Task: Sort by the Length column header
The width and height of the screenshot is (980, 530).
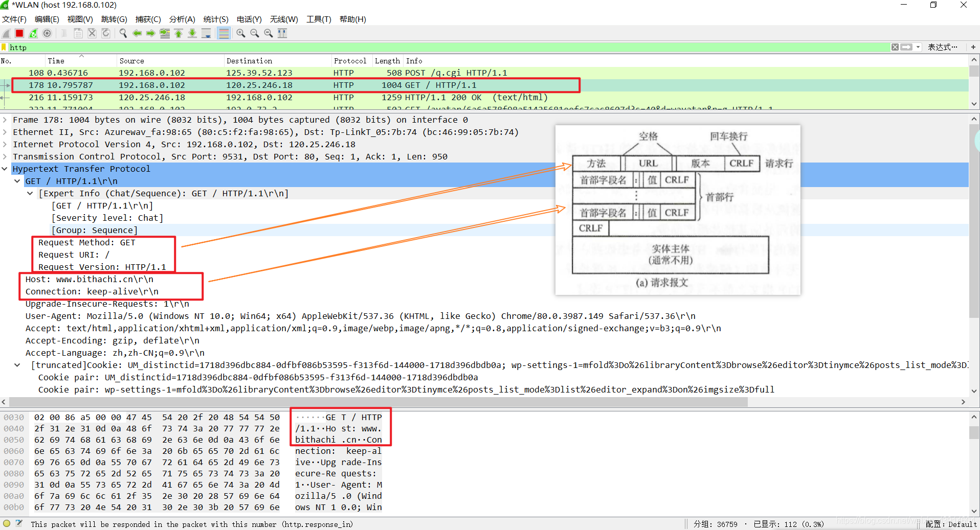Action: tap(387, 61)
